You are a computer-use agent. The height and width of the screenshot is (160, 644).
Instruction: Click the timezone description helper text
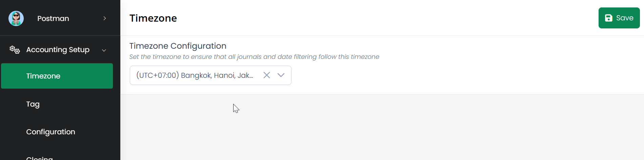[x=254, y=57]
